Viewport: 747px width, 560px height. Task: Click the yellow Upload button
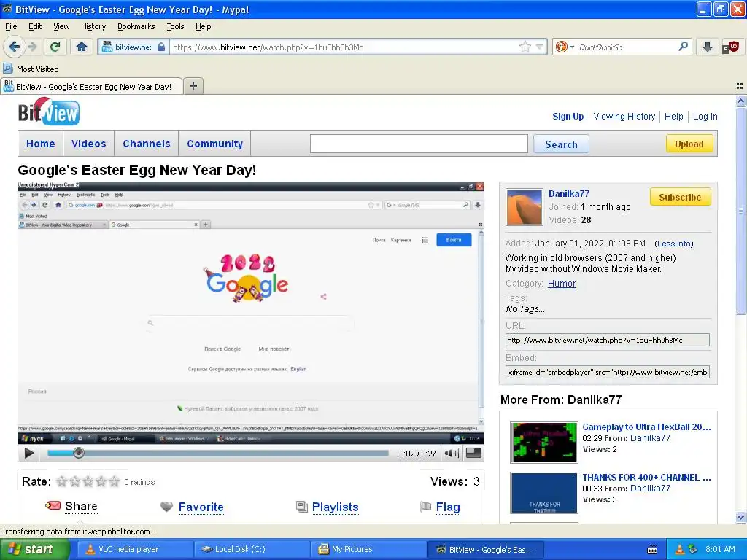[x=689, y=144]
